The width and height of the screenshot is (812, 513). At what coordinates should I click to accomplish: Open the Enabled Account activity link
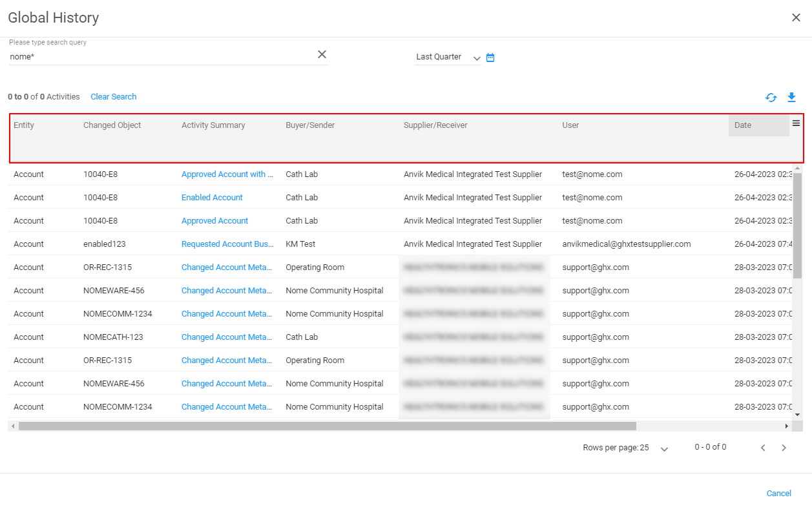[x=212, y=198]
